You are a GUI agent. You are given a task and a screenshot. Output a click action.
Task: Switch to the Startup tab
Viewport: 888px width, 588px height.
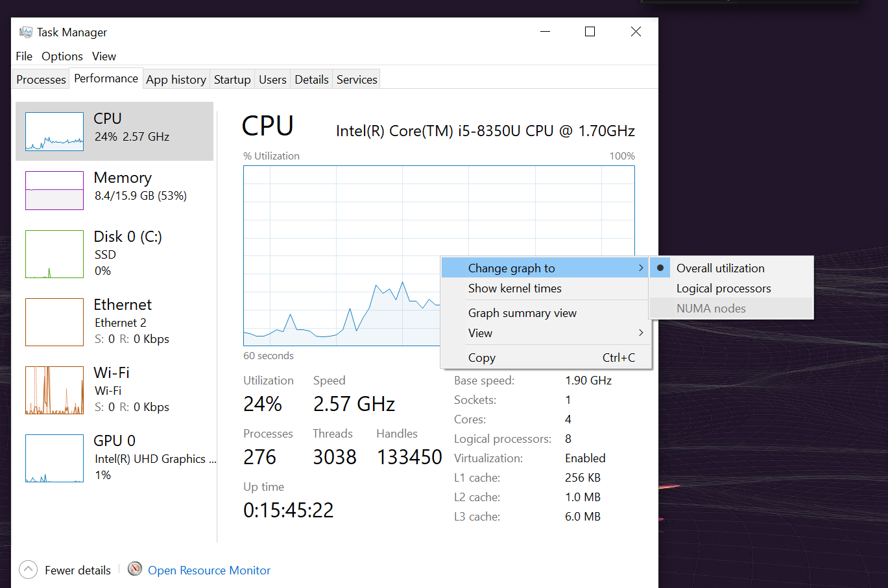click(x=232, y=80)
